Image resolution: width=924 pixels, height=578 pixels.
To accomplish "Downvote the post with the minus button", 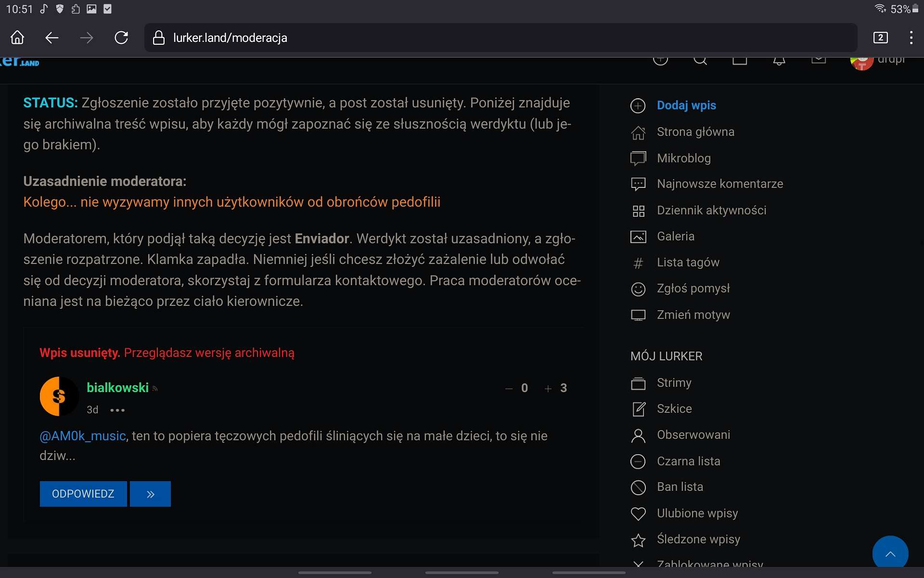I will point(509,388).
